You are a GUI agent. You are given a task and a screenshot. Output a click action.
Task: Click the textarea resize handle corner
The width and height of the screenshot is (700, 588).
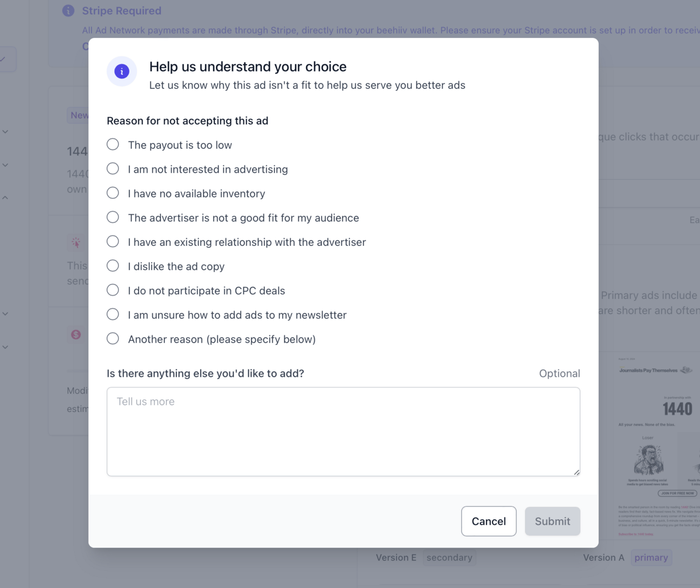click(576, 473)
